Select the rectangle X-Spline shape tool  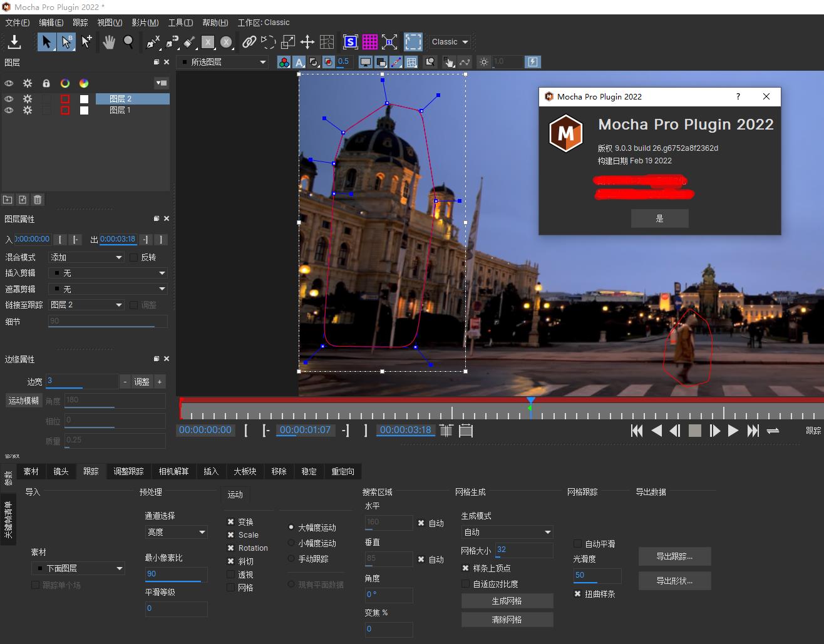pos(208,42)
